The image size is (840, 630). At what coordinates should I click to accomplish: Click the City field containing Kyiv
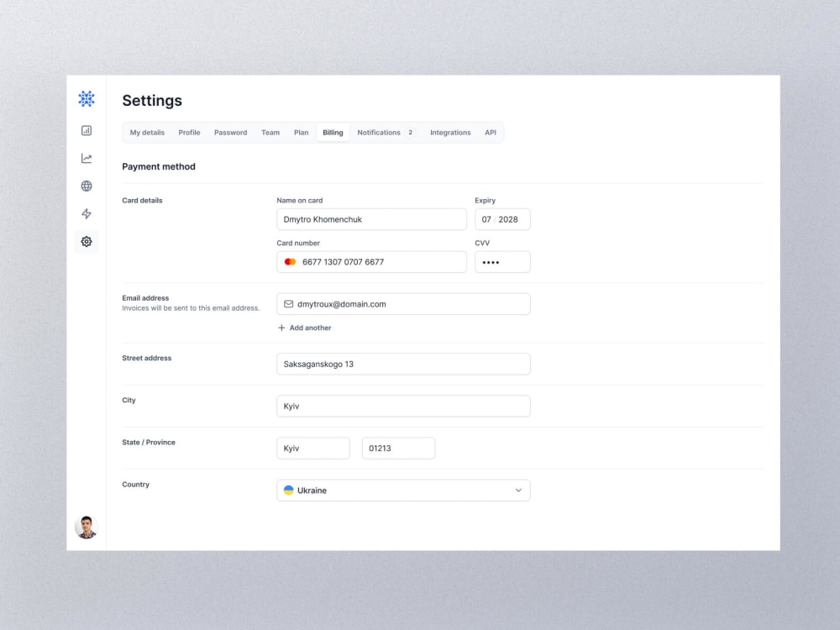[x=403, y=406]
